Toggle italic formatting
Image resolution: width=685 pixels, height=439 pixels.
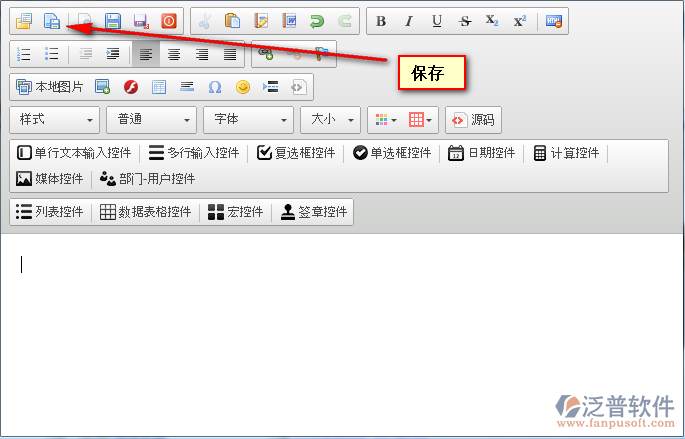click(x=409, y=21)
